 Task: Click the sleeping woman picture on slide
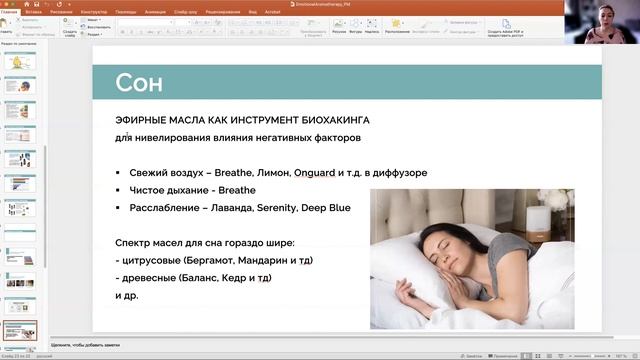click(x=472, y=259)
